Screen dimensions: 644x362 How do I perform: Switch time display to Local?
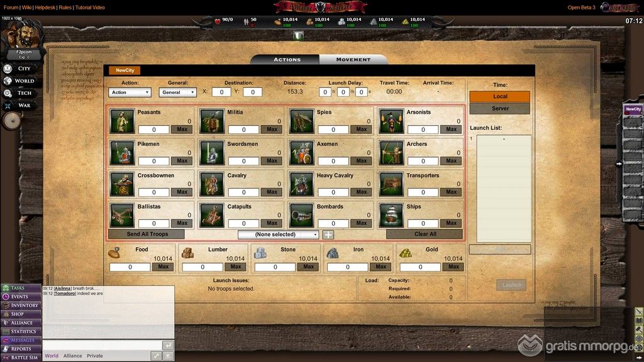click(500, 97)
